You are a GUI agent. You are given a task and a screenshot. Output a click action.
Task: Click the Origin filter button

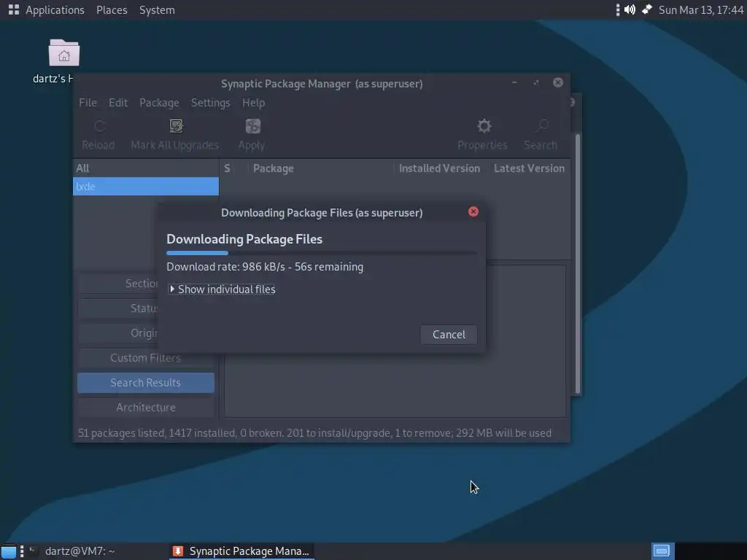tap(117, 332)
